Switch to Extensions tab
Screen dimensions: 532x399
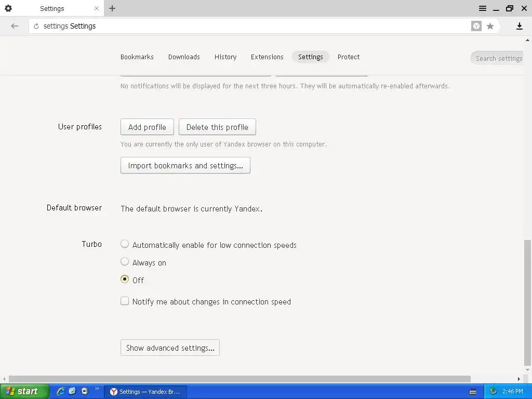(267, 57)
